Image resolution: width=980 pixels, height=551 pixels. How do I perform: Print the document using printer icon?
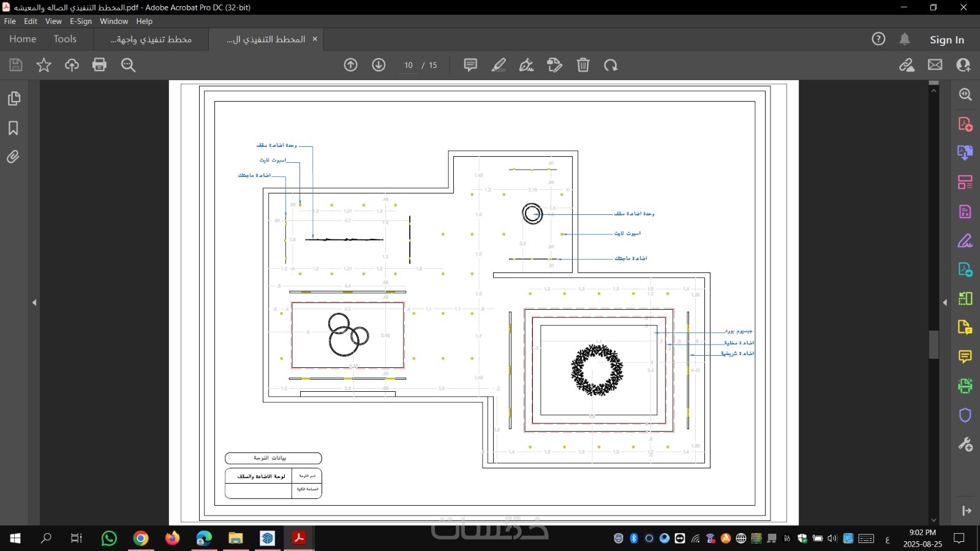pos(99,65)
